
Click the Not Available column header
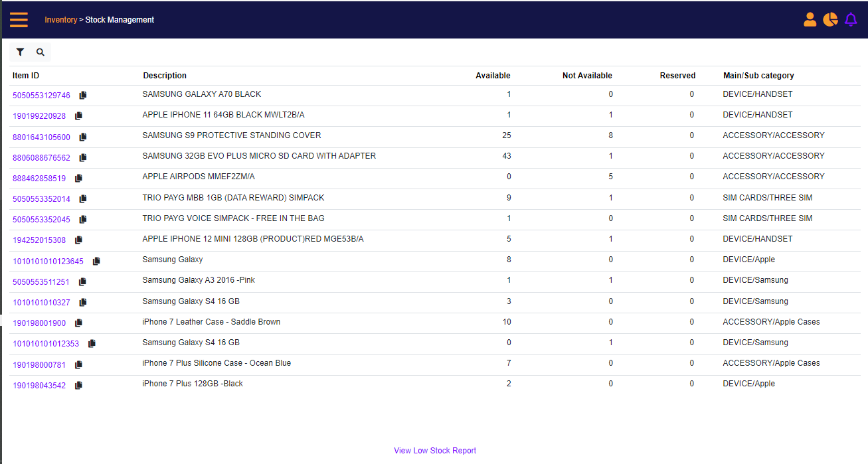point(587,76)
